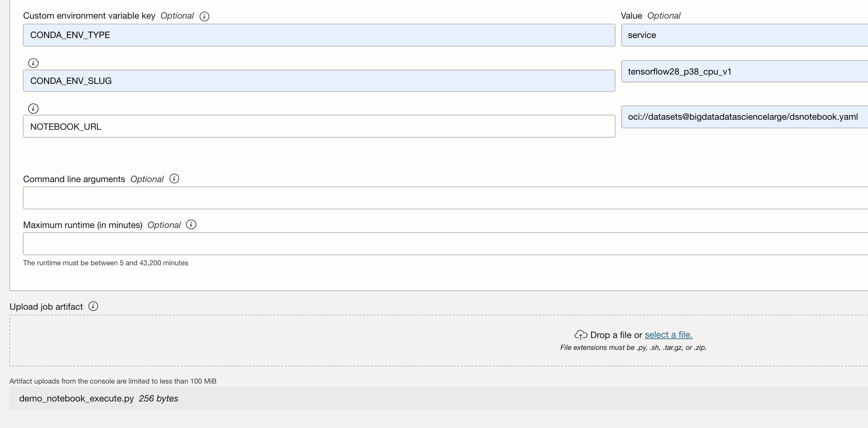Open info tooltip for Command line arguments

[175, 178]
